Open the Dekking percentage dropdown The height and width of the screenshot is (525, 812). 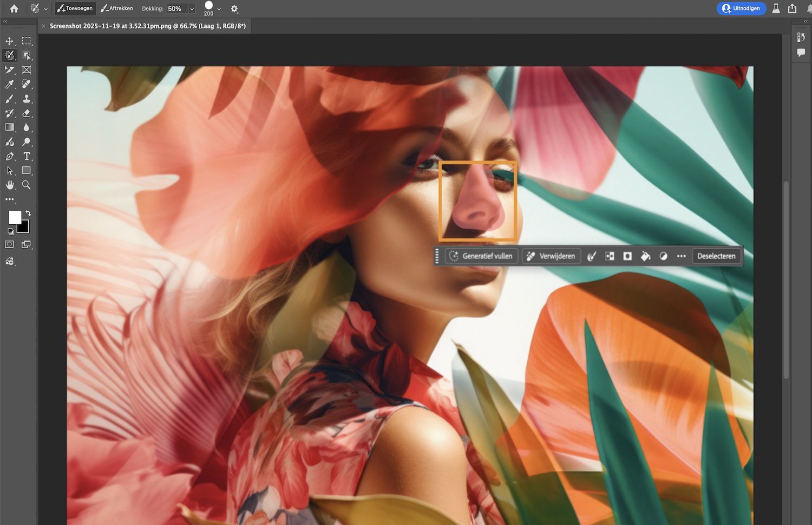click(192, 9)
